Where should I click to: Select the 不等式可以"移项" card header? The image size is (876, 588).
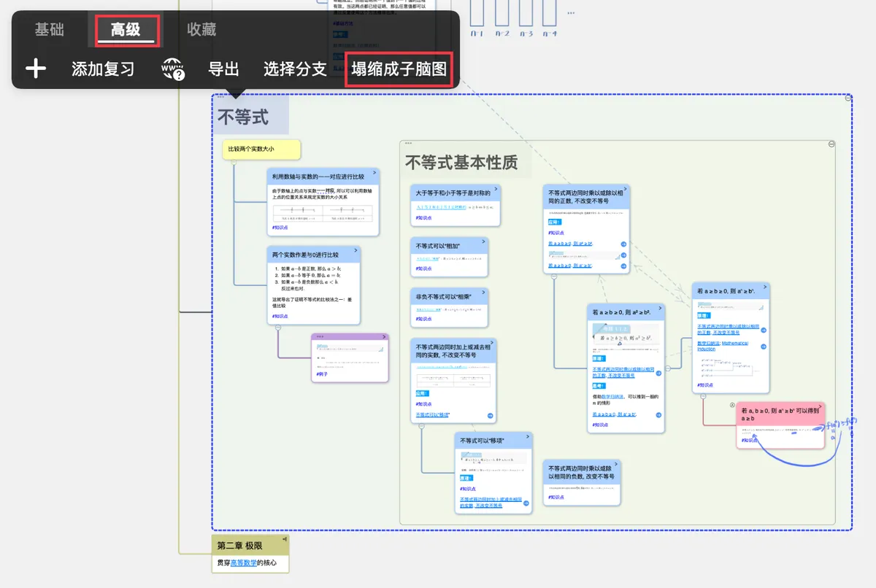tap(493, 441)
